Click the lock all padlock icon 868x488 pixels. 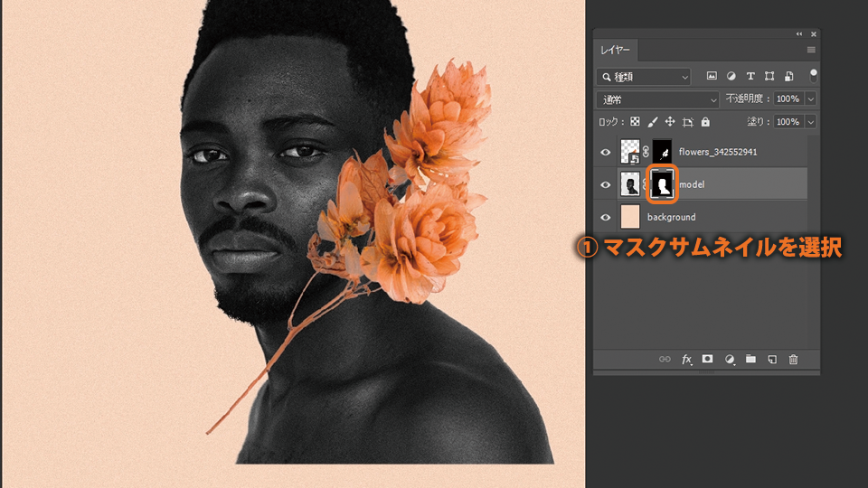point(705,122)
